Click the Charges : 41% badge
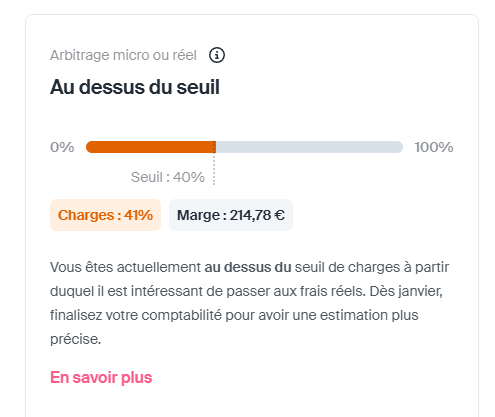Viewport: 495px width, 417px height. 105,215
